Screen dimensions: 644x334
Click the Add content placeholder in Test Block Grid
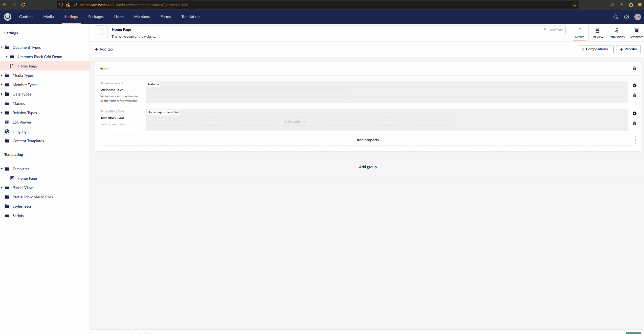(294, 121)
